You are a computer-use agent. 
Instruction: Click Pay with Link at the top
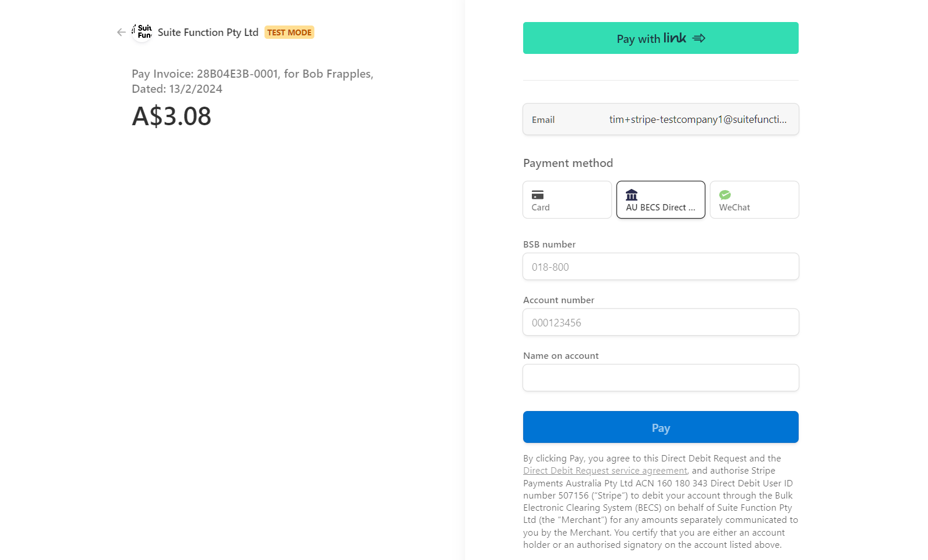click(x=661, y=38)
